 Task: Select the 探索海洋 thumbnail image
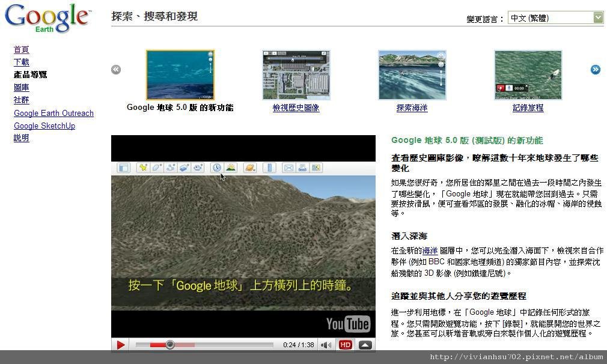pos(412,75)
